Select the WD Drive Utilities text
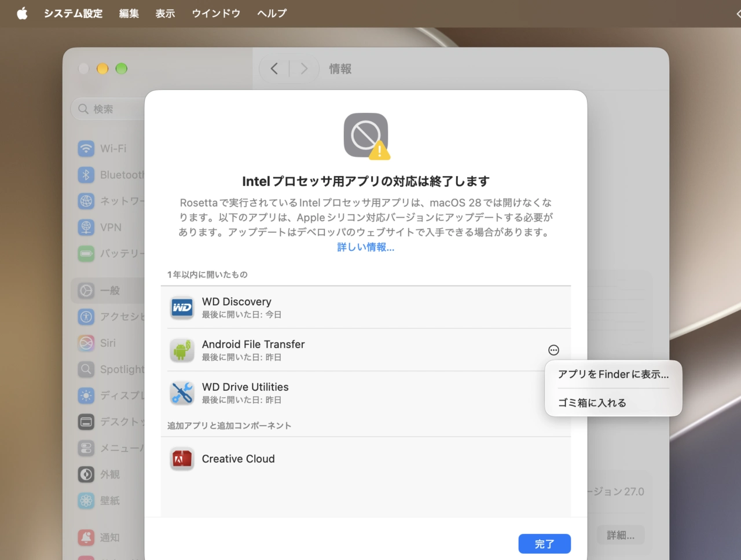 click(x=245, y=387)
